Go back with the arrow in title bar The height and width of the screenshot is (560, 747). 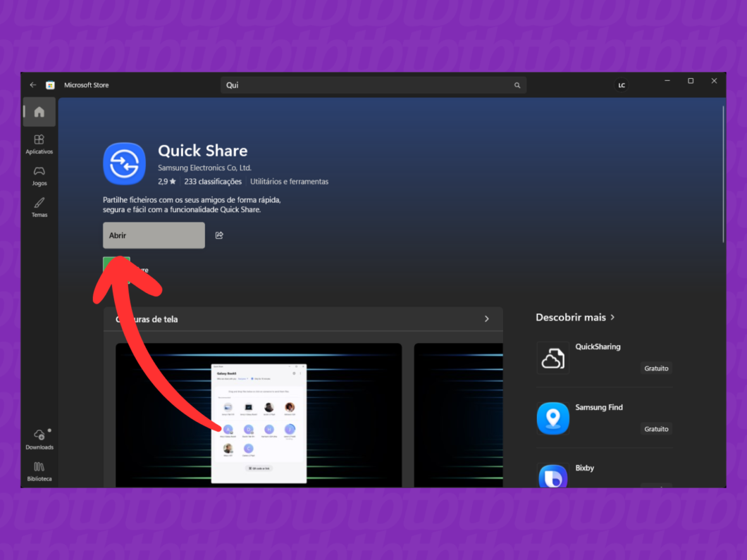point(33,85)
